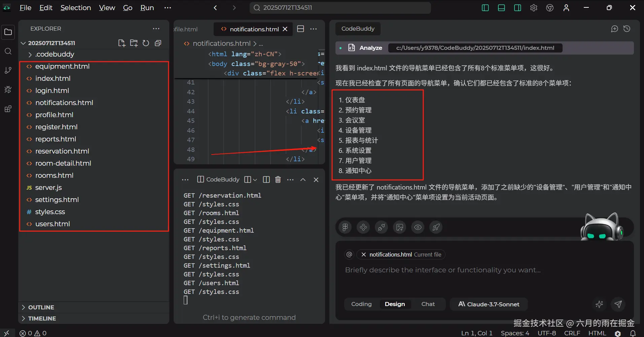The width and height of the screenshot is (644, 337).
Task: Click the @ mention button in the chat input
Action: pos(349,255)
